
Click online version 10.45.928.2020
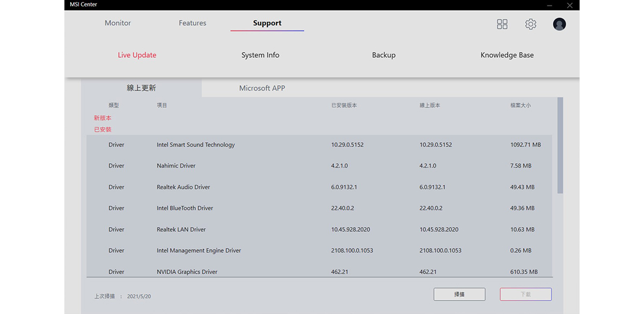point(439,230)
